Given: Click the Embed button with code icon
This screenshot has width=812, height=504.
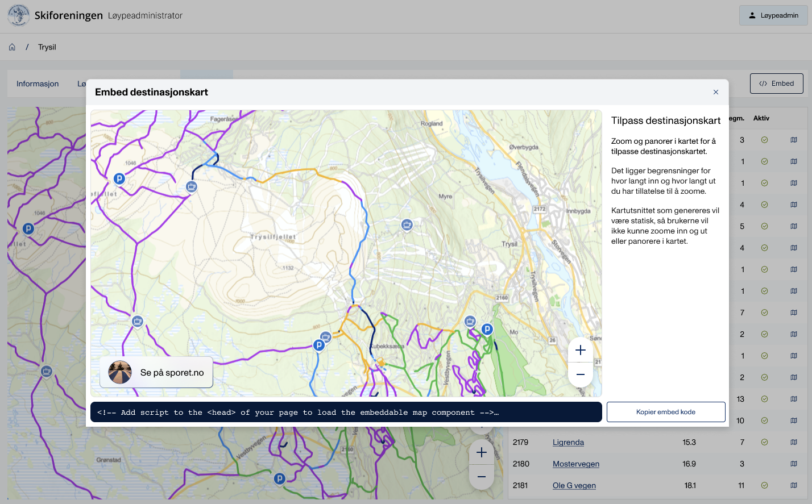Looking at the screenshot, I should click(x=776, y=84).
